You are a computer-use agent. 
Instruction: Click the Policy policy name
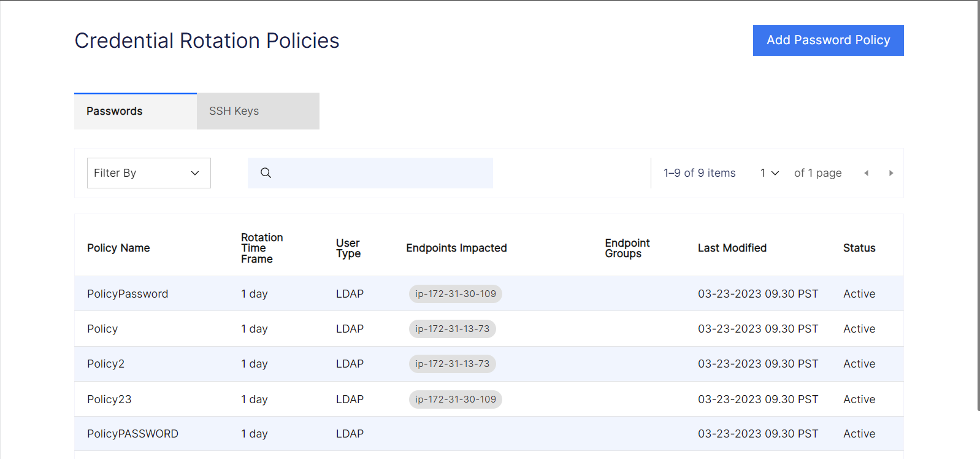(102, 328)
